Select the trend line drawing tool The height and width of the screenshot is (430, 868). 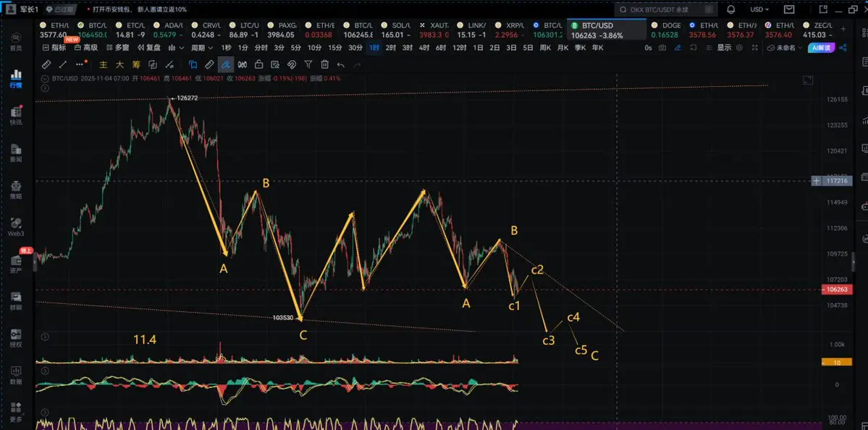[62, 64]
